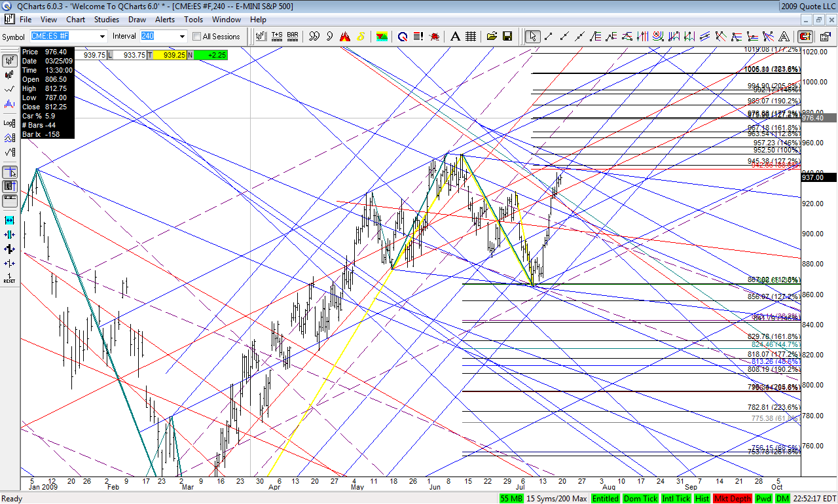Viewport: 838px width, 504px height.
Task: Click the BAR chart toolbar icon
Action: click(x=293, y=37)
